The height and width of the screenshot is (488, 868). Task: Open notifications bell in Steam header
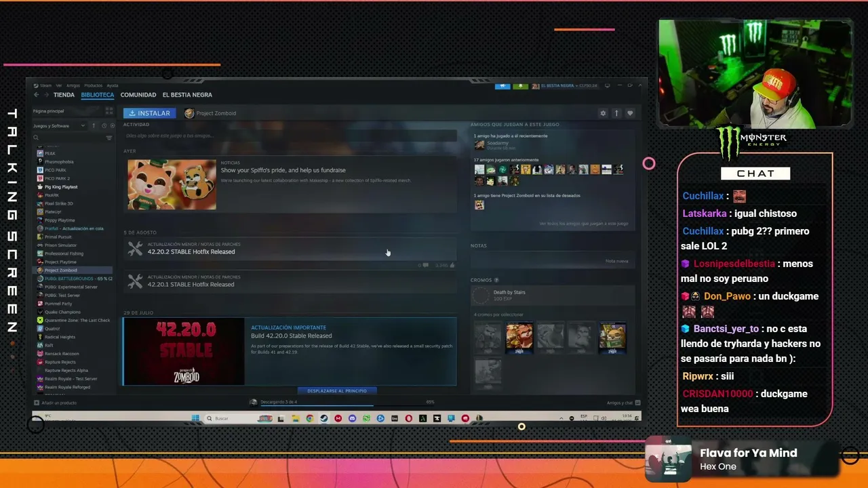[520, 86]
